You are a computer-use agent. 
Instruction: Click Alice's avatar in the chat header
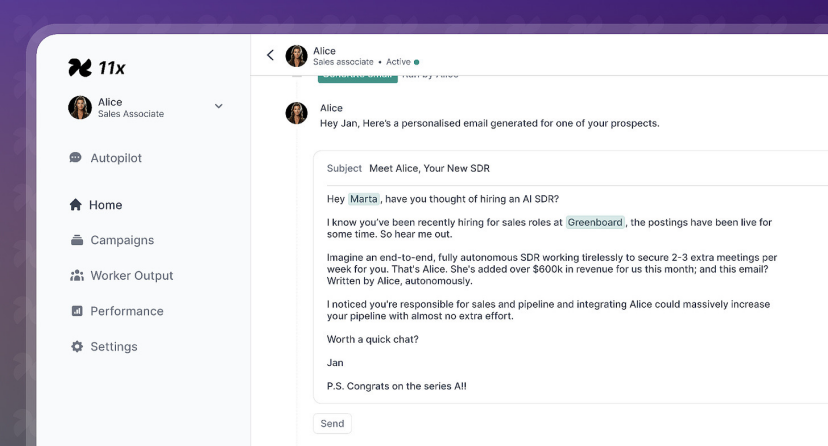click(x=296, y=55)
